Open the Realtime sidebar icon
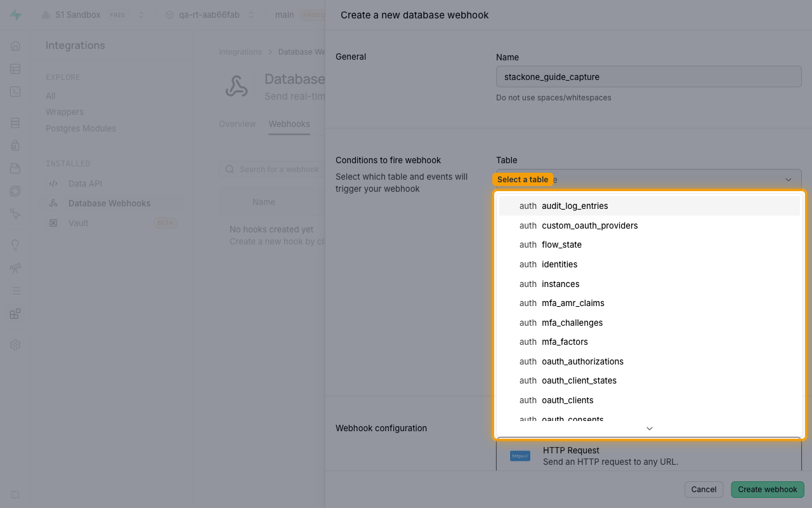Image resolution: width=812 pixels, height=508 pixels. coord(15,214)
